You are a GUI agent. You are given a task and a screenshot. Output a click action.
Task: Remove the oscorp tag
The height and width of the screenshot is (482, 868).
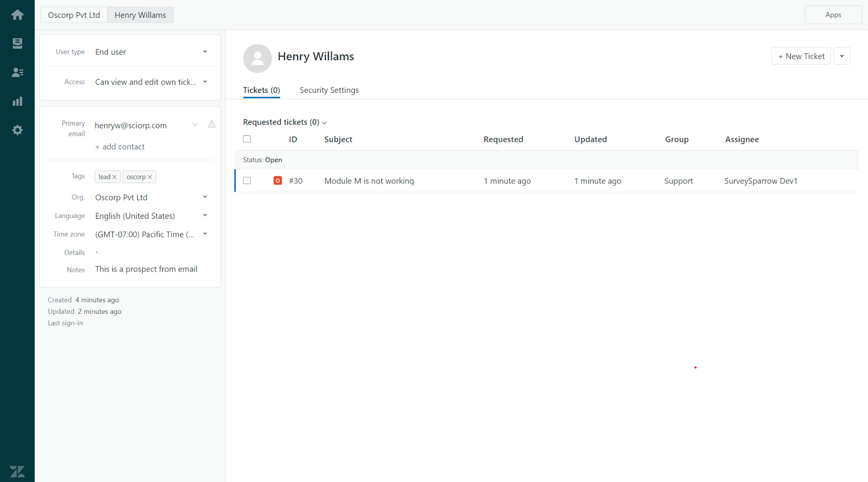point(150,177)
